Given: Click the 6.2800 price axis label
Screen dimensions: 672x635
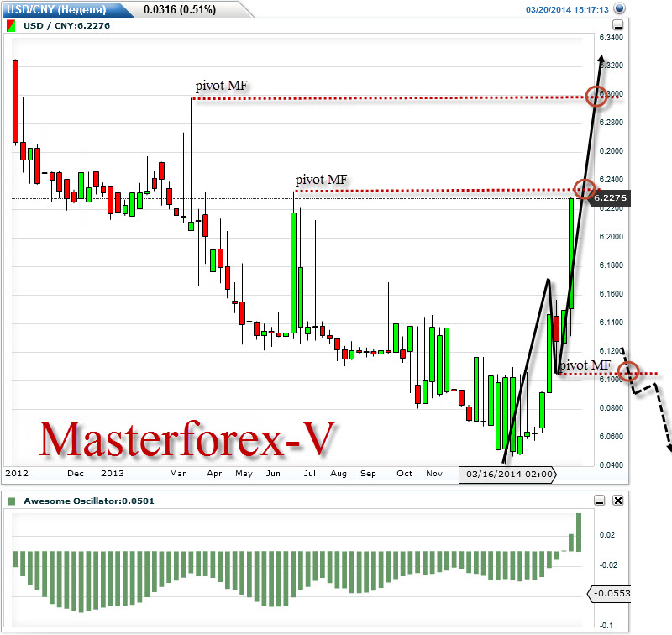Looking at the screenshot, I should tap(612, 123).
